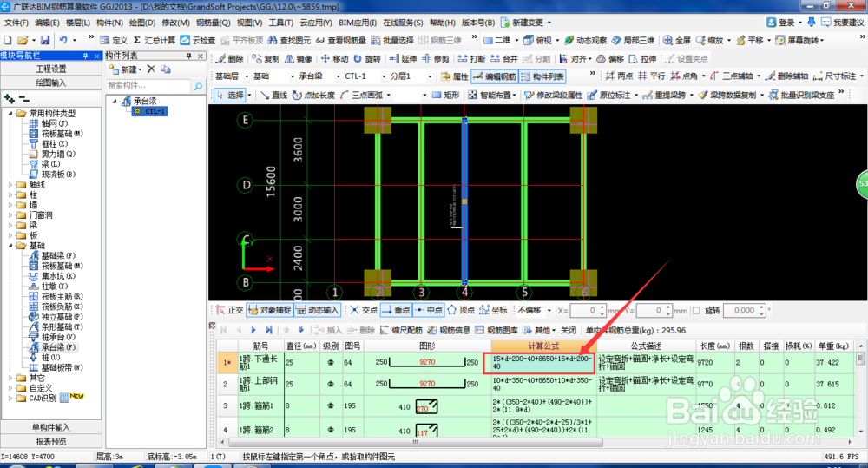The height and width of the screenshot is (468, 868).
Task: Open 缩尺配筋 scaled reinforcement
Action: 401,331
